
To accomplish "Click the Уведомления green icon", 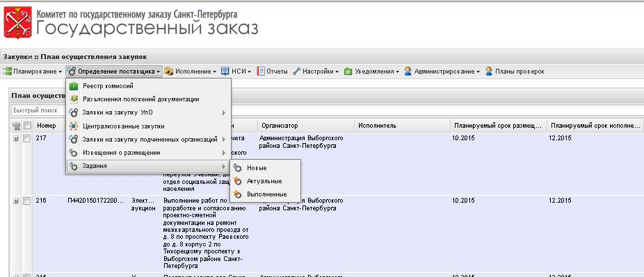I will pos(348,72).
